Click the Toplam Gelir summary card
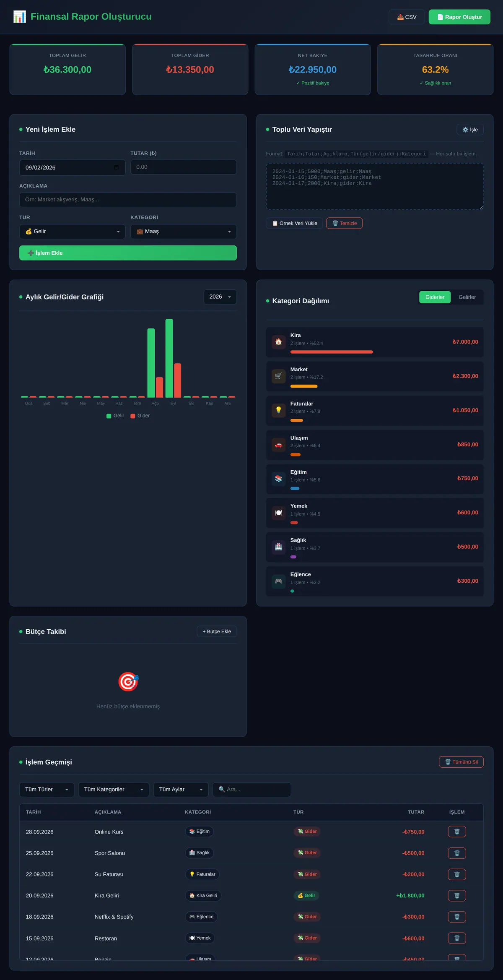 67,70
